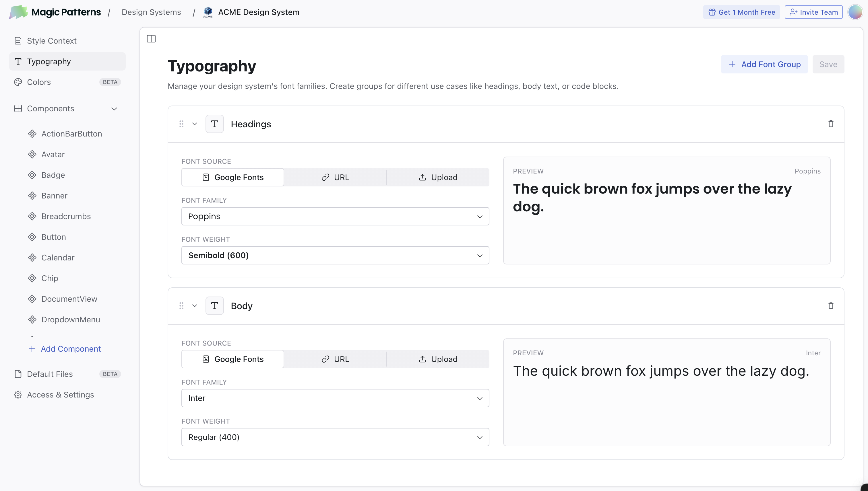868x491 pixels.
Task: Open the Semibold (600) weight dropdown
Action: coord(335,255)
